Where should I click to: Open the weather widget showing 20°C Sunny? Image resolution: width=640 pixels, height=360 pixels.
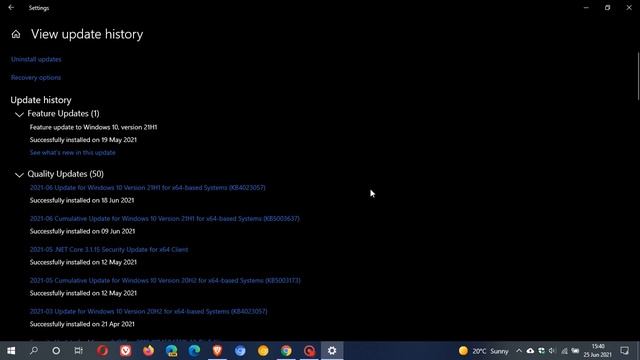[x=483, y=351]
